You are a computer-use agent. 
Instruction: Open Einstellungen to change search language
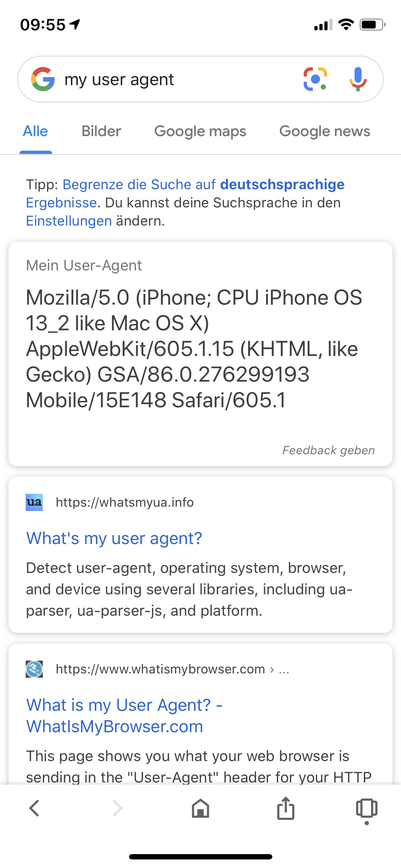(68, 221)
